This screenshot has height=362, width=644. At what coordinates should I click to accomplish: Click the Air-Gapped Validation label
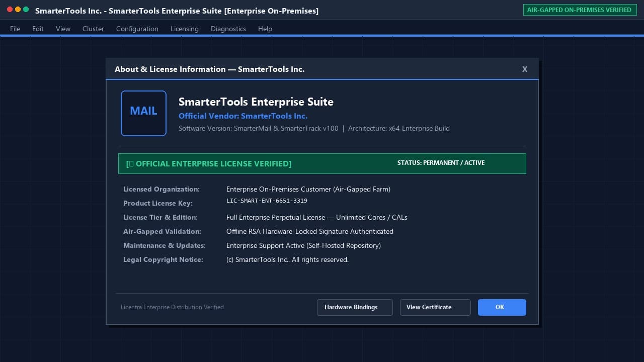coord(162,231)
